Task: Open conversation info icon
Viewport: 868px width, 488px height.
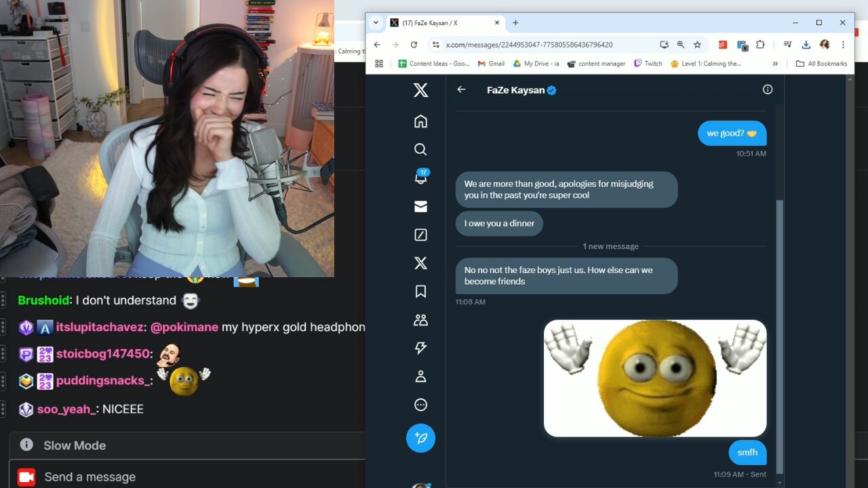Action: [x=768, y=89]
